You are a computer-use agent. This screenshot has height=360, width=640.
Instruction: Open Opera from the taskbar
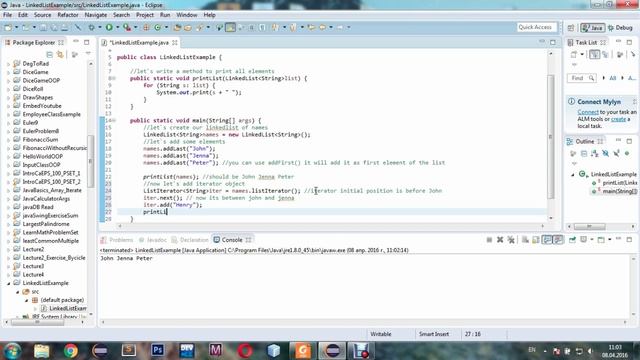[245, 351]
